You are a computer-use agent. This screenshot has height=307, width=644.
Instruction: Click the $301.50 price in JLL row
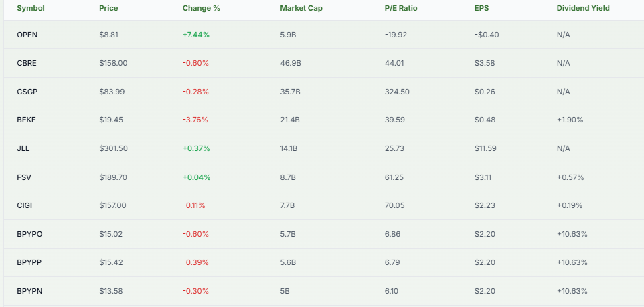(x=113, y=148)
